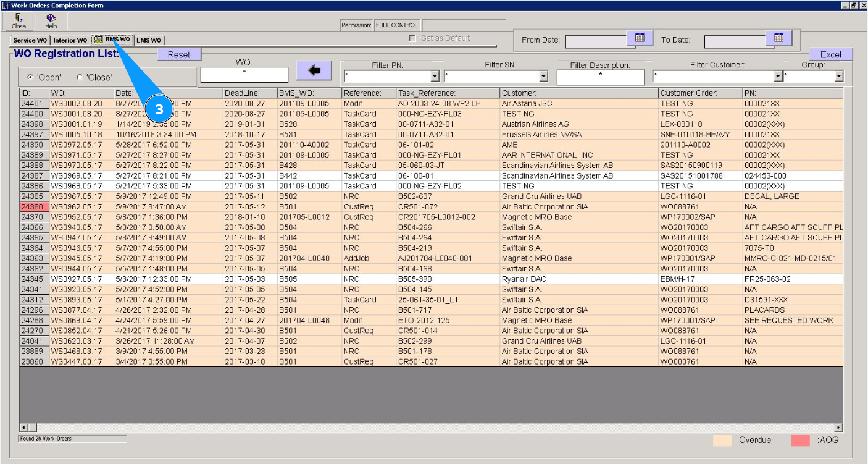
Task: Click the red AOG legend swatch
Action: (800, 441)
